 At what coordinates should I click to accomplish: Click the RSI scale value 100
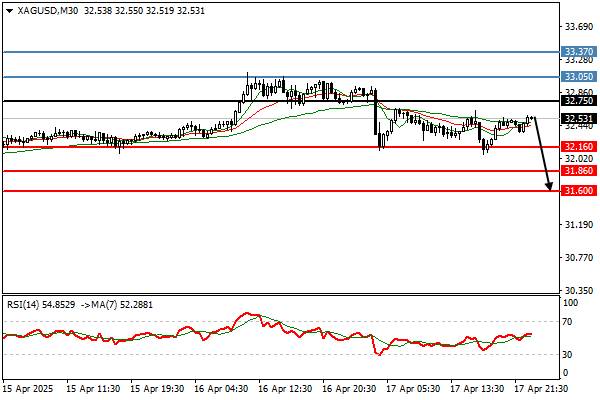[571, 303]
